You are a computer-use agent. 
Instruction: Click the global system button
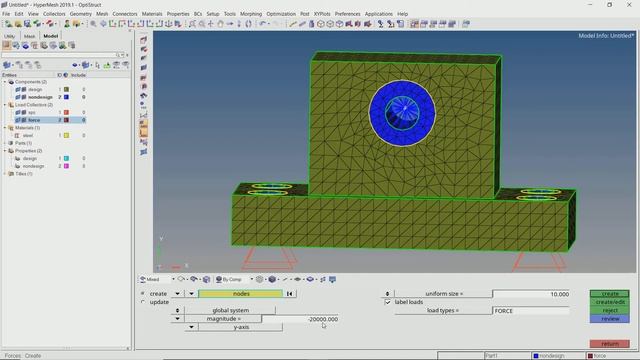click(230, 310)
